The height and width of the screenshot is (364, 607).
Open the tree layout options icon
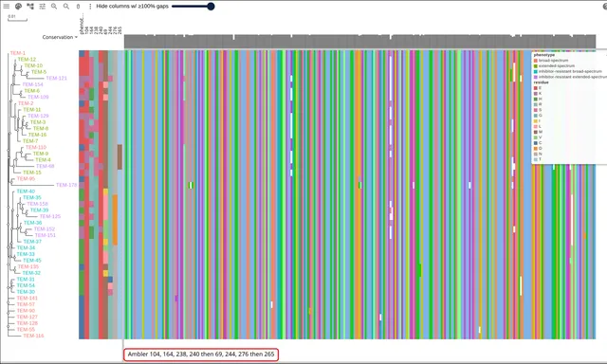30,7
